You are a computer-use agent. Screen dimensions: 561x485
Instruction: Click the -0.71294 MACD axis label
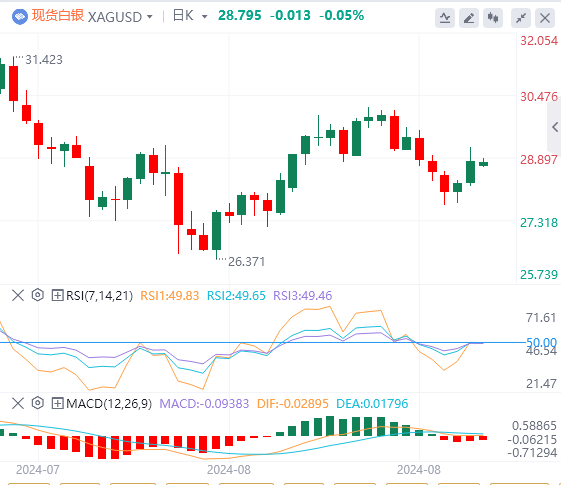click(532, 453)
